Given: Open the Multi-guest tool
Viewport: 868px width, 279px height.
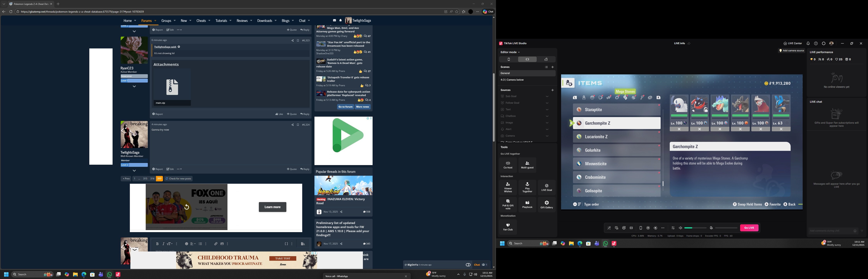Looking at the screenshot, I should coord(527,165).
